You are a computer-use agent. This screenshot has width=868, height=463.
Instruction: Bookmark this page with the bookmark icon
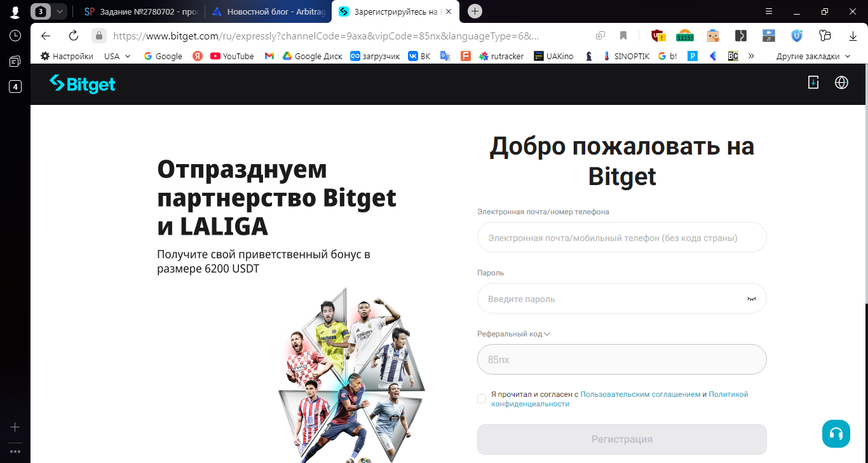pyautogui.click(x=623, y=36)
